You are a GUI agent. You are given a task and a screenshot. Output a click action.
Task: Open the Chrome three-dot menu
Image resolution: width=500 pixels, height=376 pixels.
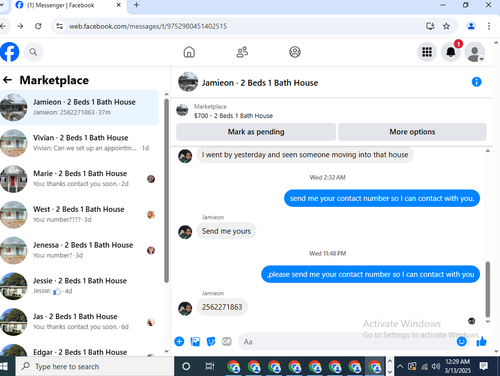pos(489,26)
